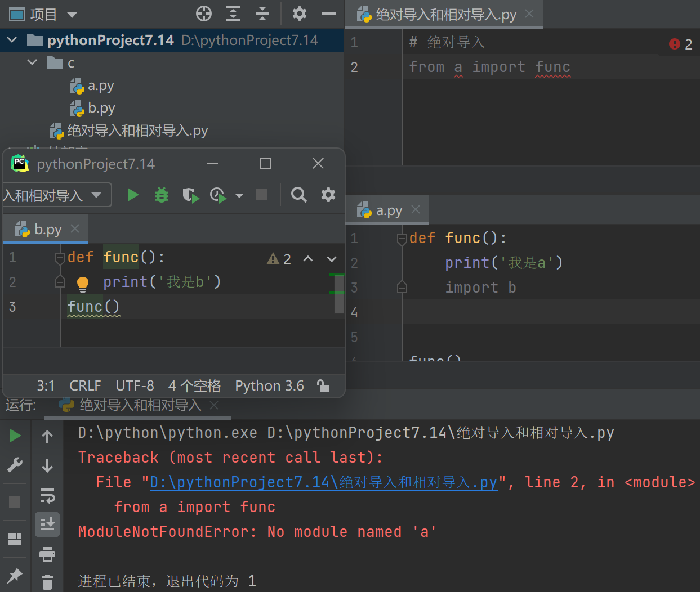Select the 绝对导入和相对导入 run tab
The image size is (700, 592).
pos(131,405)
